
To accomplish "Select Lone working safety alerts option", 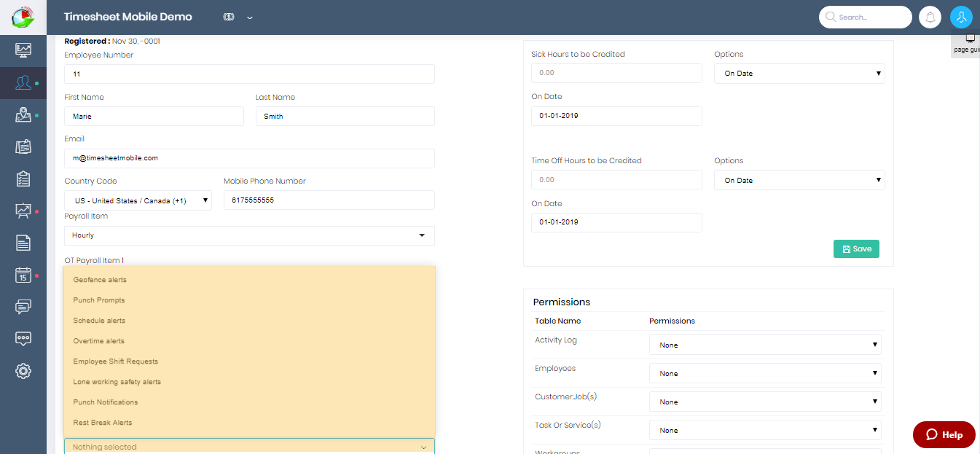I will coord(249,382).
